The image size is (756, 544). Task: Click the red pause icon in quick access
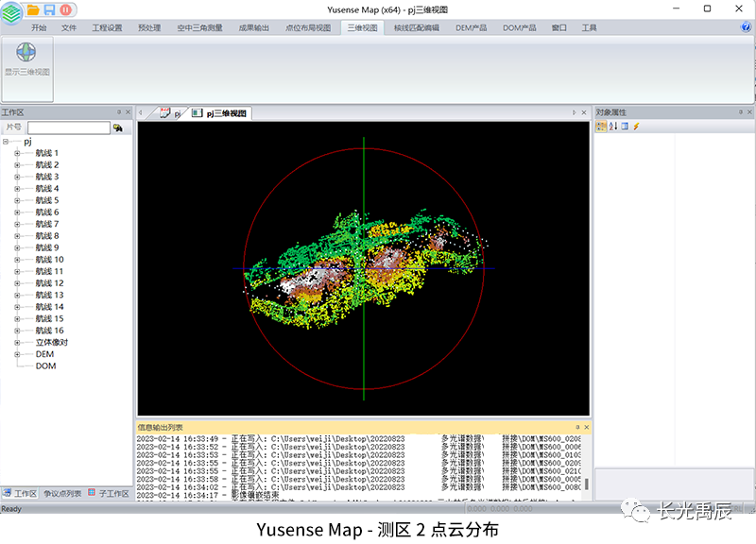tap(65, 9)
